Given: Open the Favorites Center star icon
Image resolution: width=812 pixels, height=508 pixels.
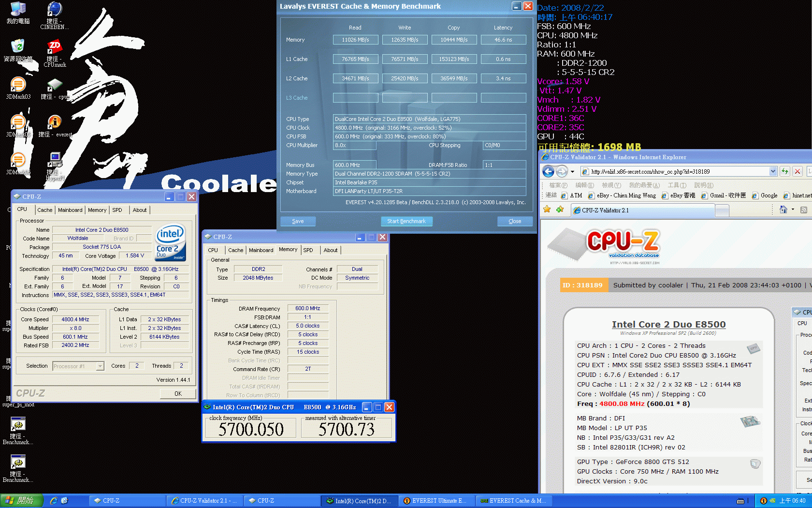Looking at the screenshot, I should pyautogui.click(x=547, y=209).
